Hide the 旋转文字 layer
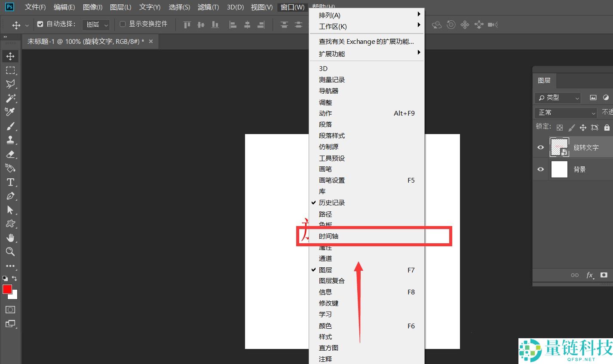This screenshot has width=613, height=364. [x=541, y=147]
